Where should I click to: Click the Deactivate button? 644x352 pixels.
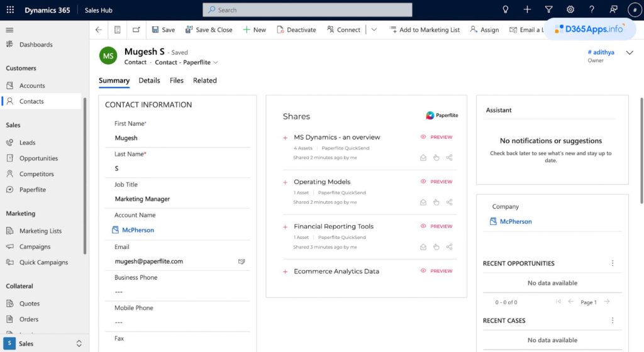[x=297, y=30]
